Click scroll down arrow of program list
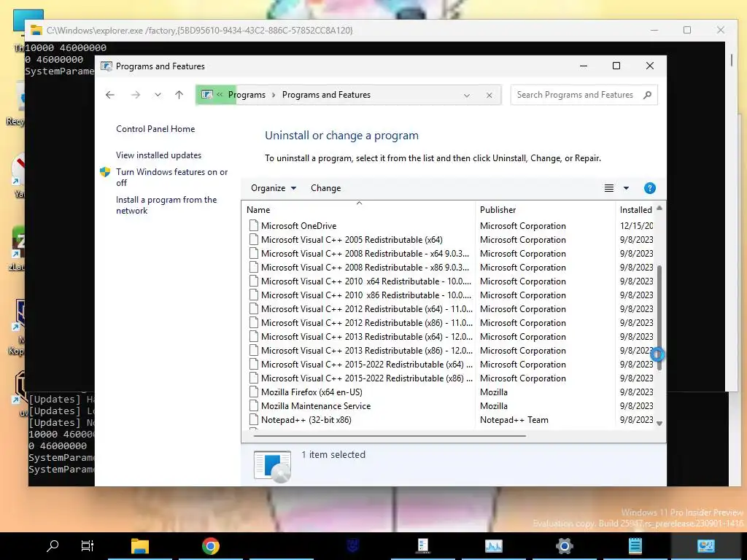 click(659, 424)
